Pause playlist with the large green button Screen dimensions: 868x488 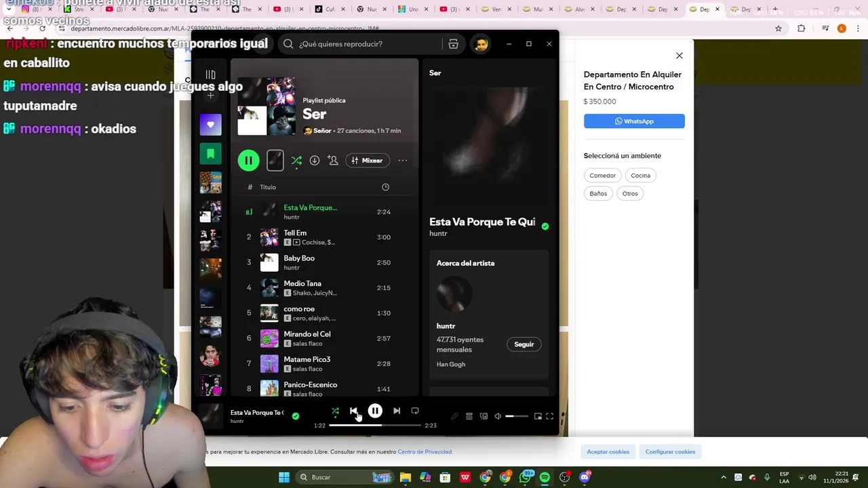(249, 160)
